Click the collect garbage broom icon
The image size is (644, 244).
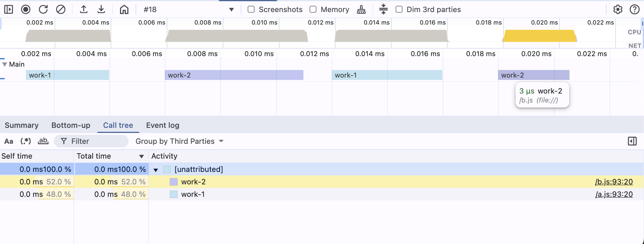tap(361, 9)
